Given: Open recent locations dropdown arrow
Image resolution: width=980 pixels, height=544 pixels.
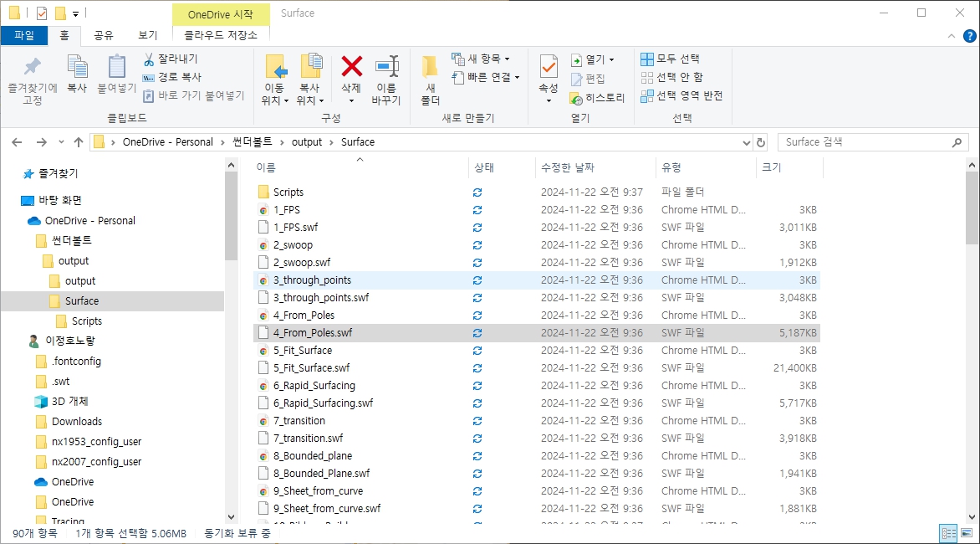Looking at the screenshot, I should click(x=61, y=142).
